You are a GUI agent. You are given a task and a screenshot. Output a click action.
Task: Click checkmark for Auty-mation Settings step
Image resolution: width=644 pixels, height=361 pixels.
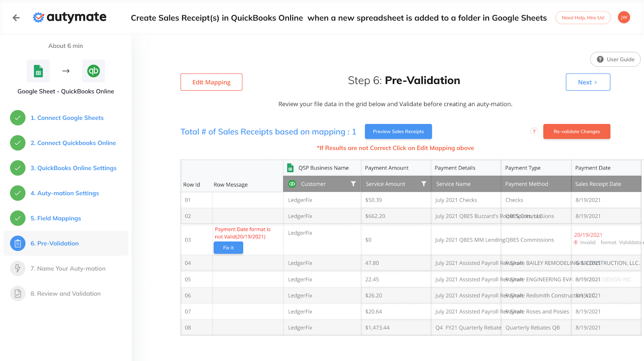pyautogui.click(x=18, y=193)
